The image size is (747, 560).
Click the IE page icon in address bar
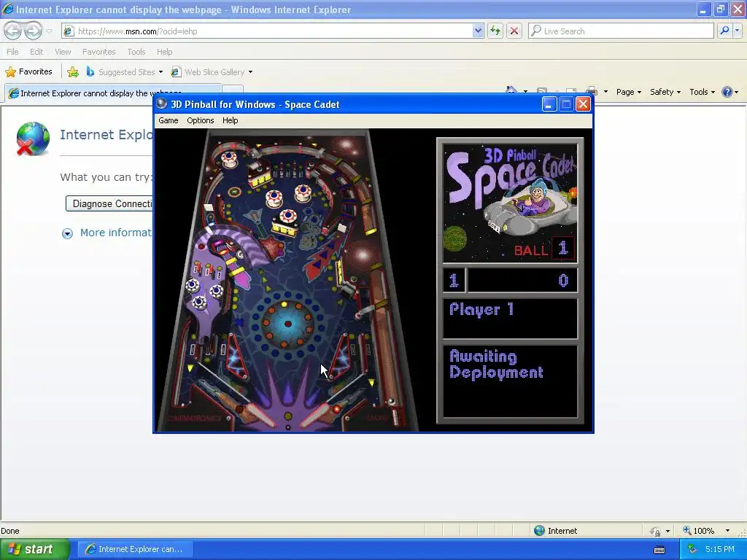coord(69,31)
